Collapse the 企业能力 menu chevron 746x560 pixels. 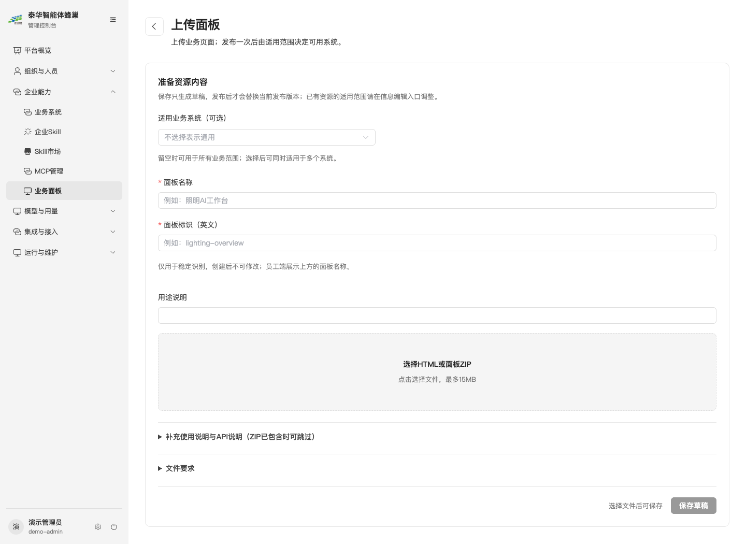pyautogui.click(x=113, y=92)
